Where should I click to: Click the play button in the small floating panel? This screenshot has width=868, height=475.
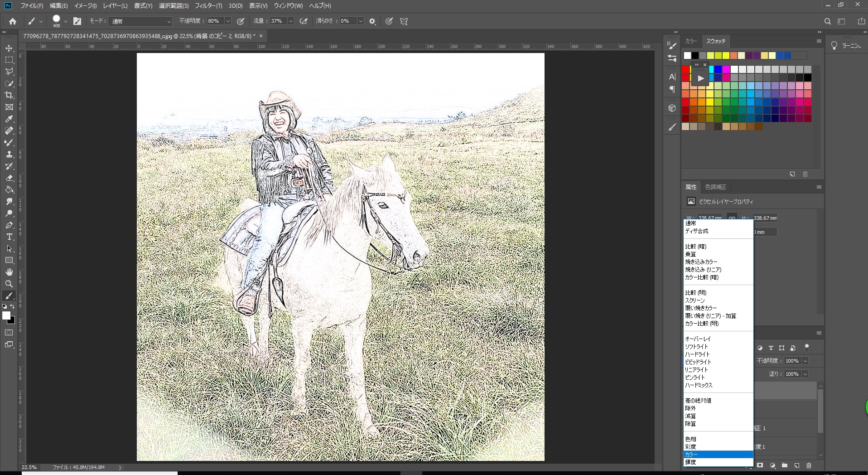[x=701, y=78]
